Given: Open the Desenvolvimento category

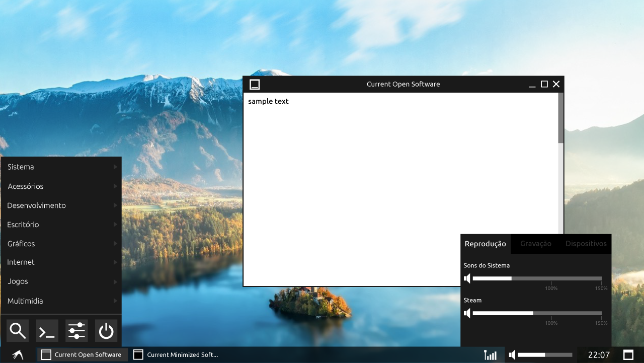Looking at the screenshot, I should [61, 205].
